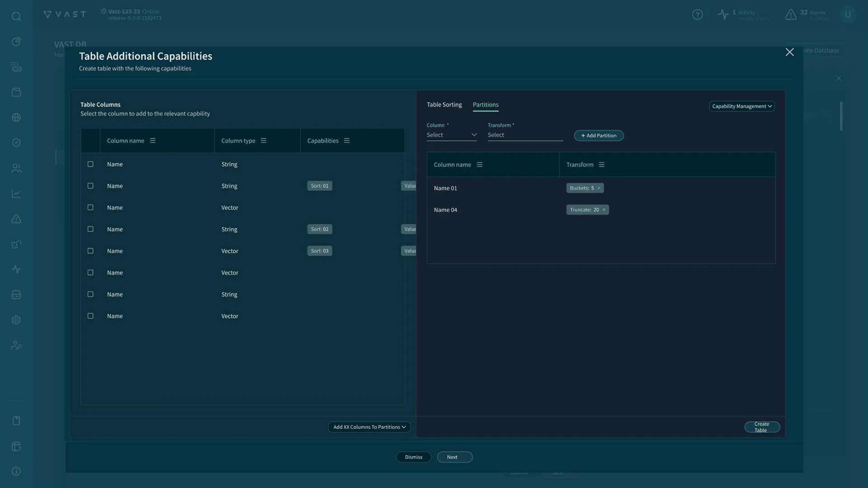Open the dashboard pie chart view
Image resolution: width=868 pixels, height=488 pixels.
(x=16, y=41)
